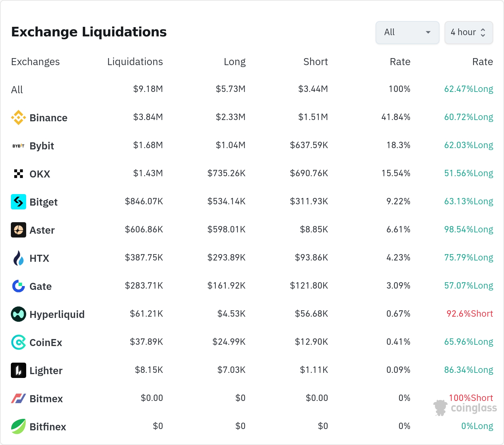Click the OKX logo icon
Image resolution: width=504 pixels, height=445 pixels.
click(19, 174)
